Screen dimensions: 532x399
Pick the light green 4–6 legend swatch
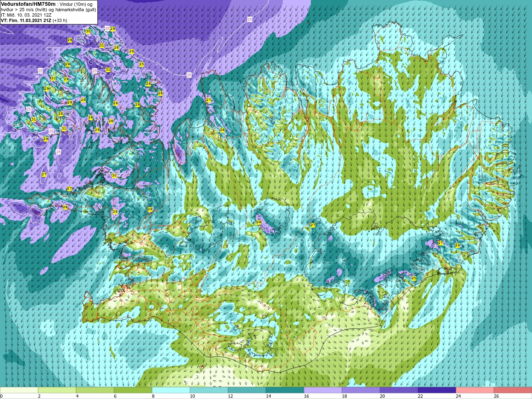(x=95, y=390)
